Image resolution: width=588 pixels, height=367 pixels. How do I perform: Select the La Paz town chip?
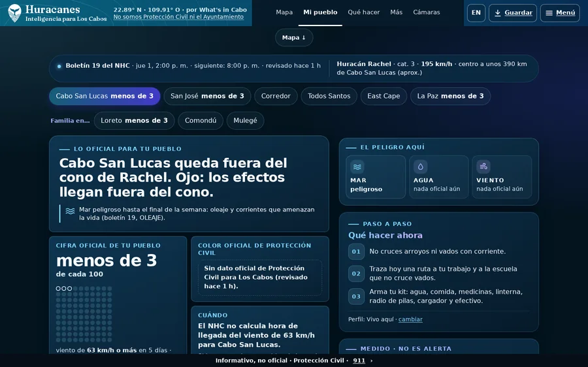(x=450, y=96)
